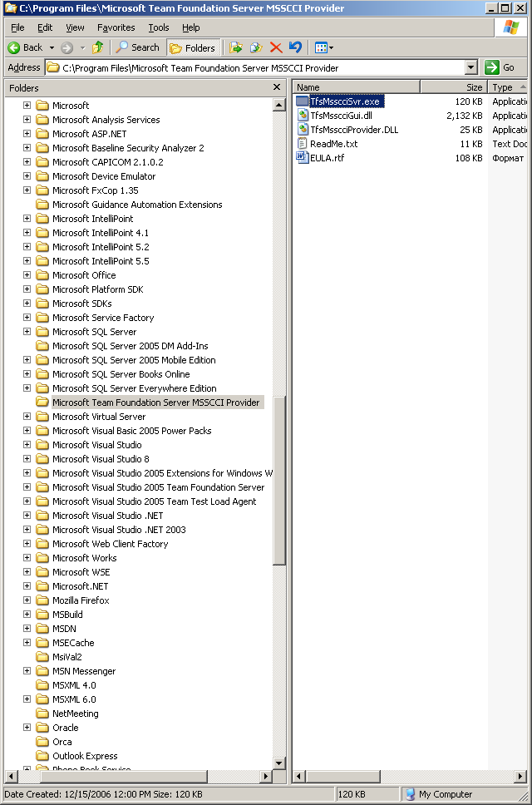Expand the Microsoft Virtual Server node
The width and height of the screenshot is (532, 805).
point(27,417)
